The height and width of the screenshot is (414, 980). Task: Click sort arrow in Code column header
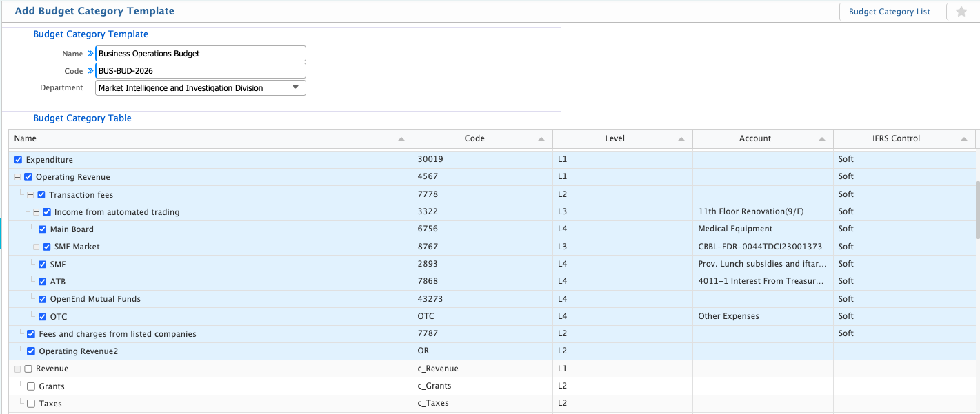point(542,139)
